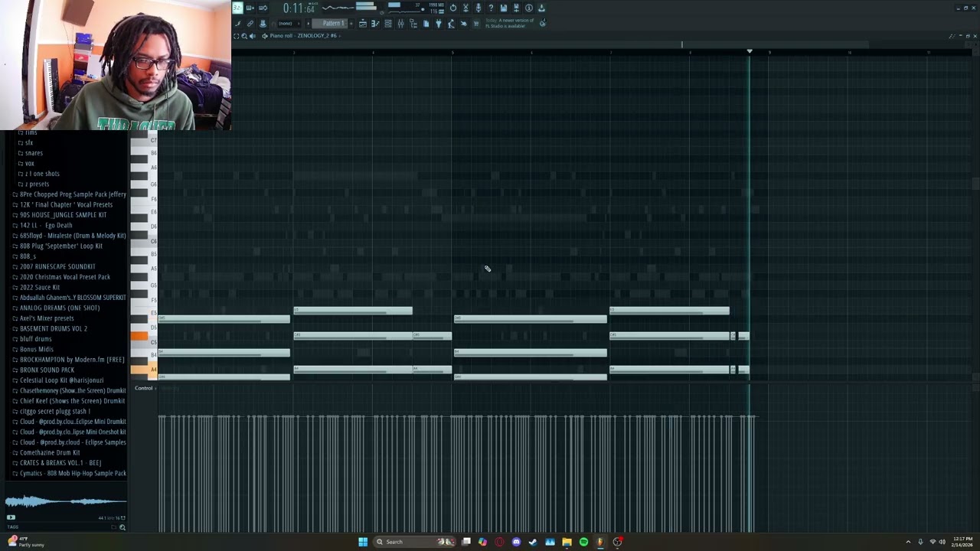Save the project with the floppy icon
980x551 pixels.
504,8
